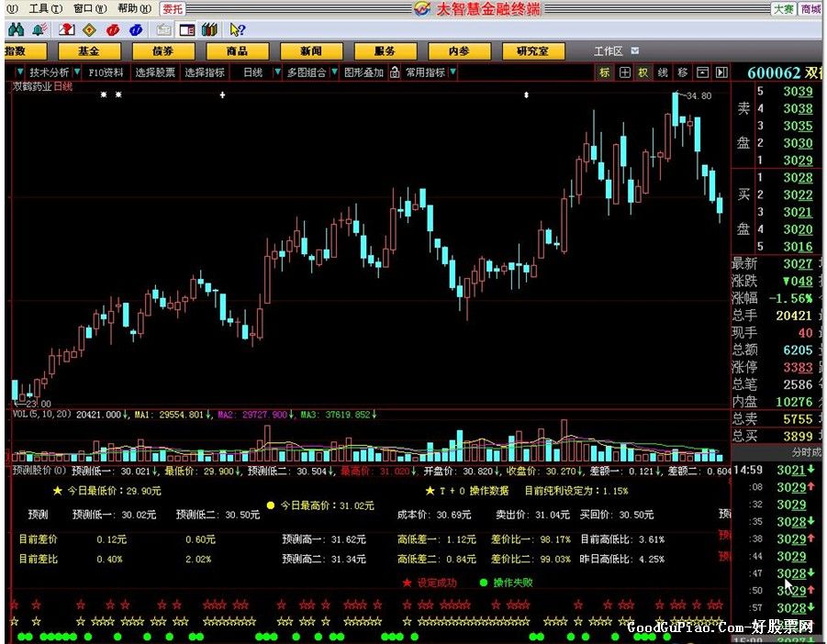The height and width of the screenshot is (644, 827).
Task: Click the 14:59 tick trade row
Action: pos(776,470)
